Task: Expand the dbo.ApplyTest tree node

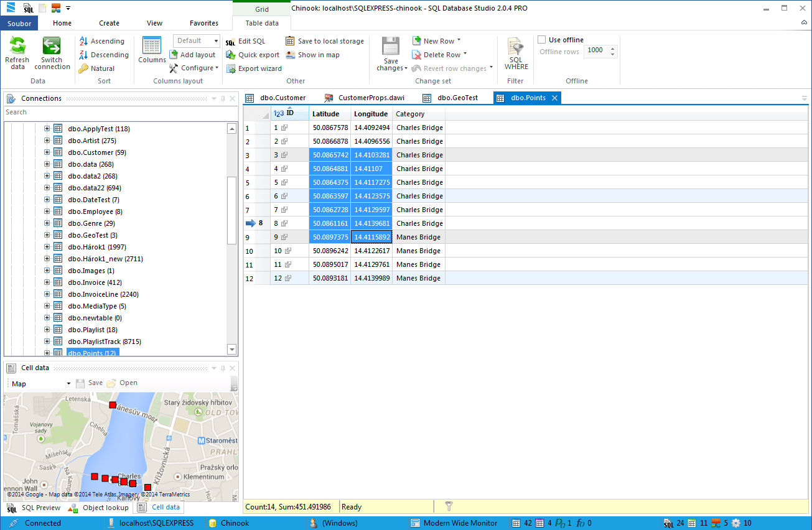Action: tap(47, 129)
